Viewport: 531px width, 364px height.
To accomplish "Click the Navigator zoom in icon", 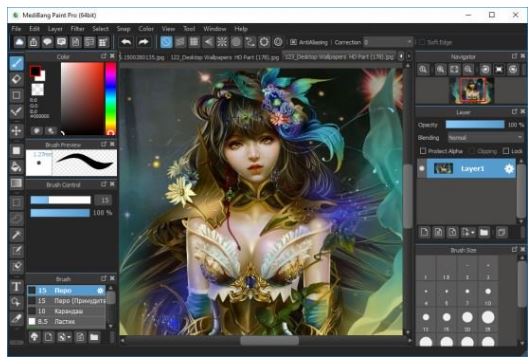I will pyautogui.click(x=440, y=69).
